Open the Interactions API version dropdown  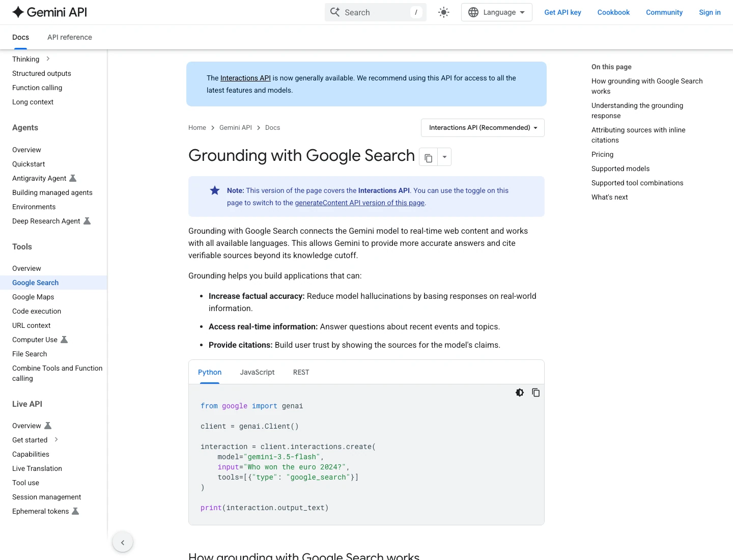tap(483, 128)
